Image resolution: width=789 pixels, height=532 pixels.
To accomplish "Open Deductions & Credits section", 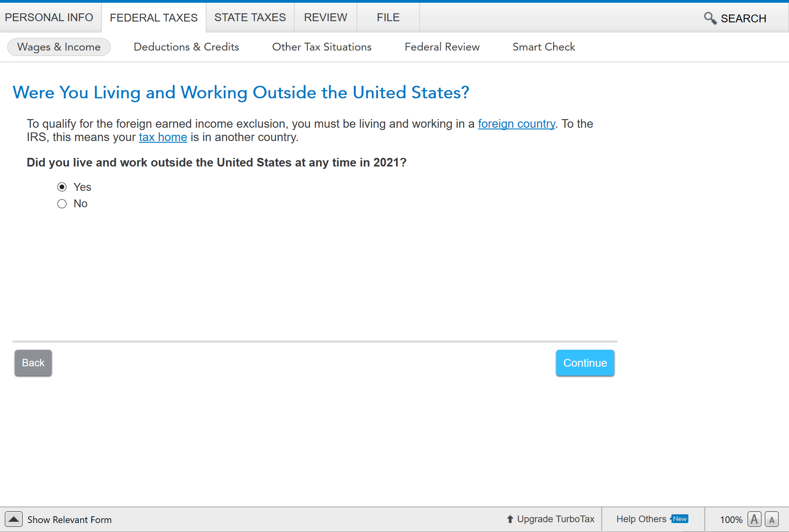I will (186, 47).
